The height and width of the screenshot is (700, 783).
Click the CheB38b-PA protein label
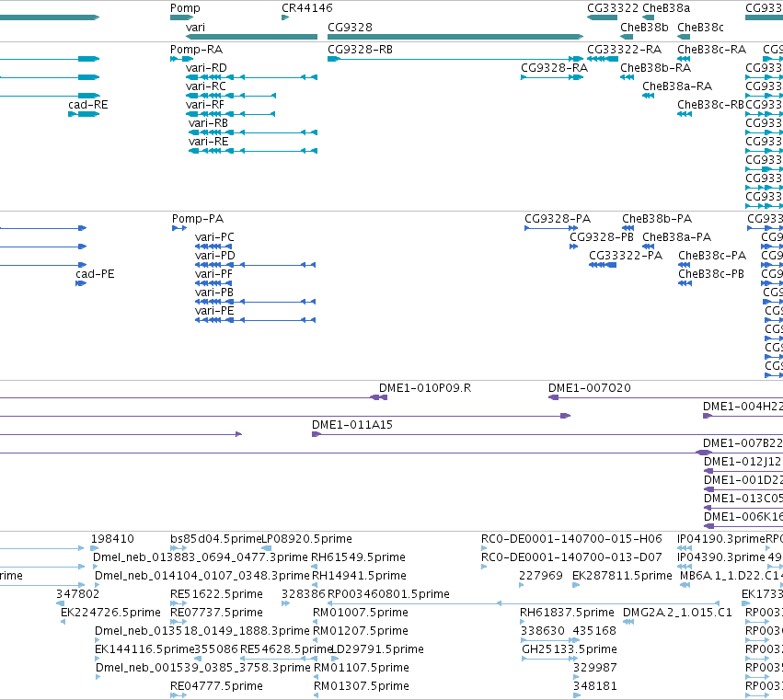pos(657,219)
